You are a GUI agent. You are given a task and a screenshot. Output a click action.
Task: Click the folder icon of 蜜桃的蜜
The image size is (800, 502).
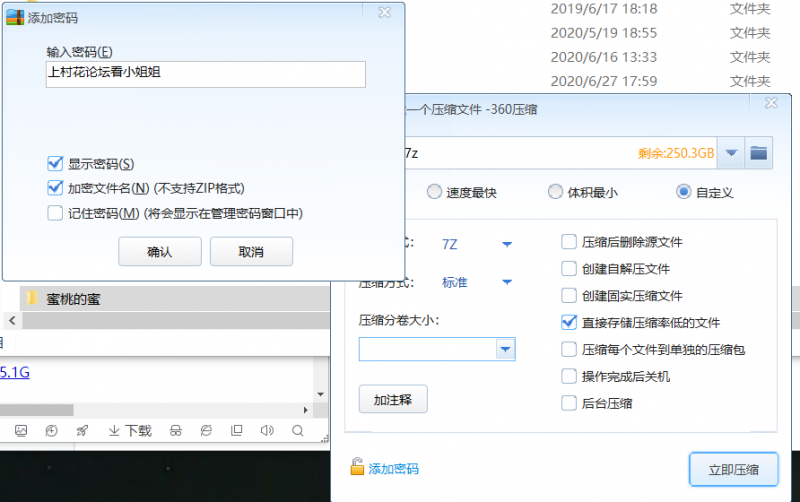(x=32, y=298)
